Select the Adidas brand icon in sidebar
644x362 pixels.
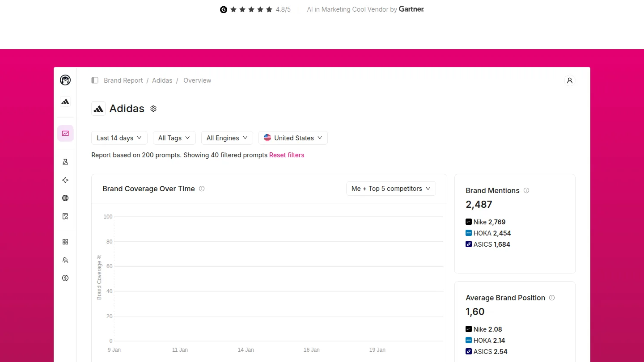pos(65,102)
